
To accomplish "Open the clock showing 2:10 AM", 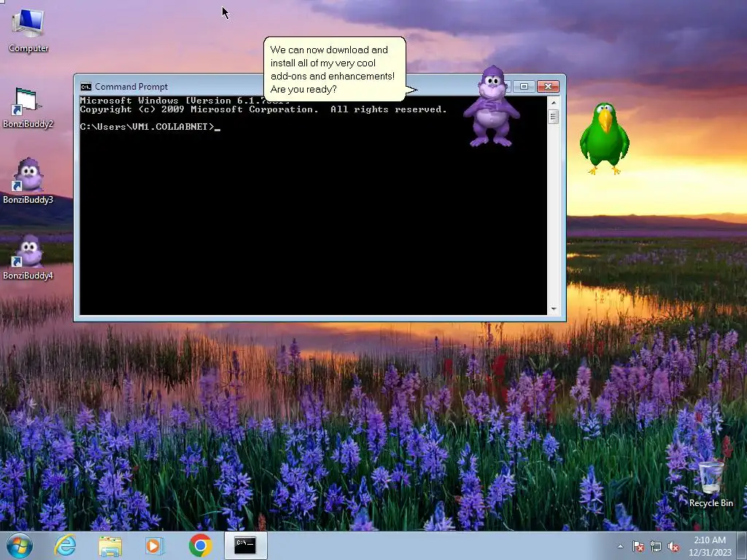I will pyautogui.click(x=710, y=546).
